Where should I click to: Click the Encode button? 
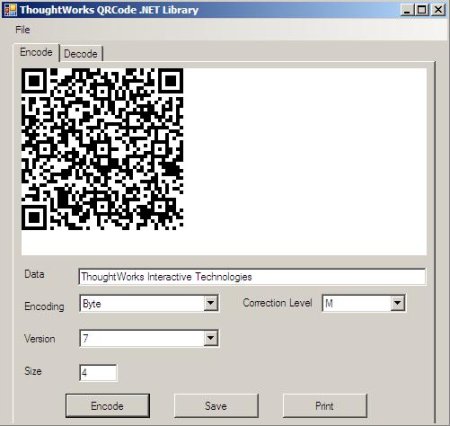[107, 406]
